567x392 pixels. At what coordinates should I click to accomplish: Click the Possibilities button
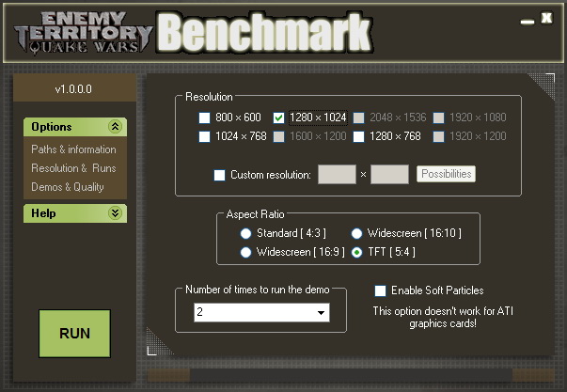coord(446,174)
